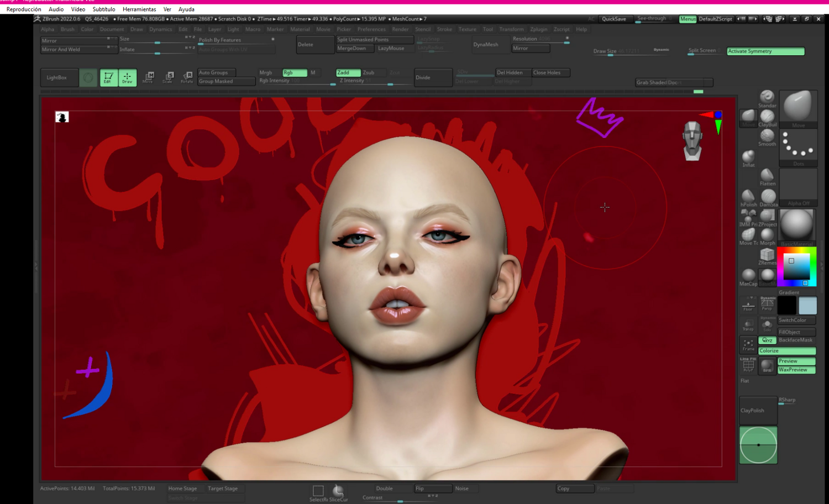Viewport: 829px width, 504px height.
Task: Open the Alpha Off picker
Action: (798, 188)
